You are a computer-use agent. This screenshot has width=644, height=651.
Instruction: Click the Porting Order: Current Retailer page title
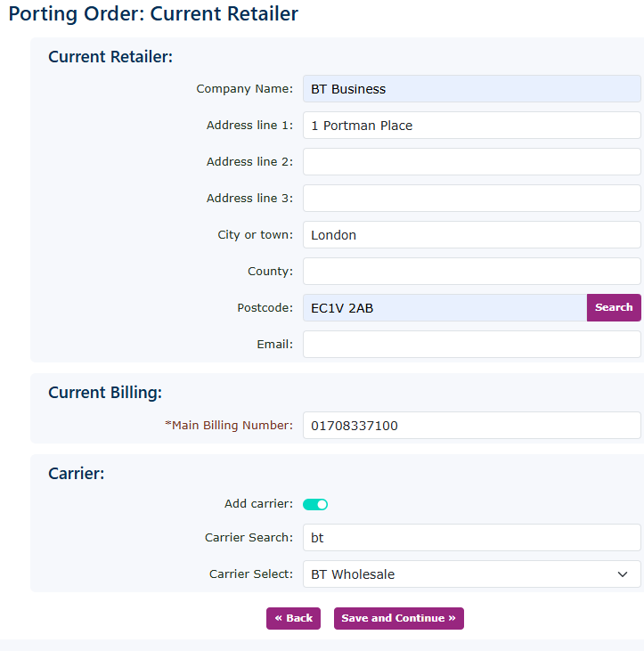click(x=153, y=14)
